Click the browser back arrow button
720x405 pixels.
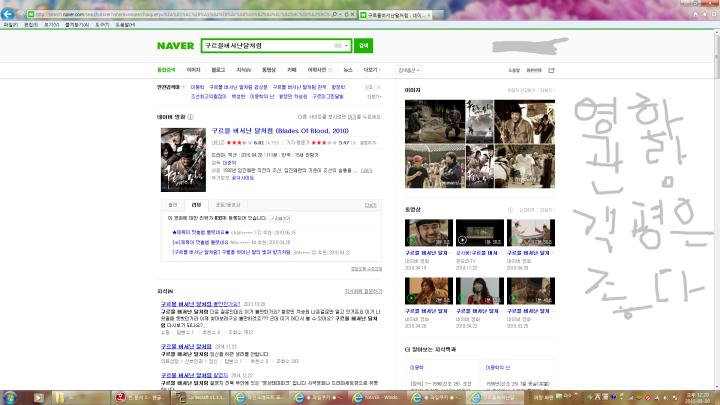[x=8, y=14]
